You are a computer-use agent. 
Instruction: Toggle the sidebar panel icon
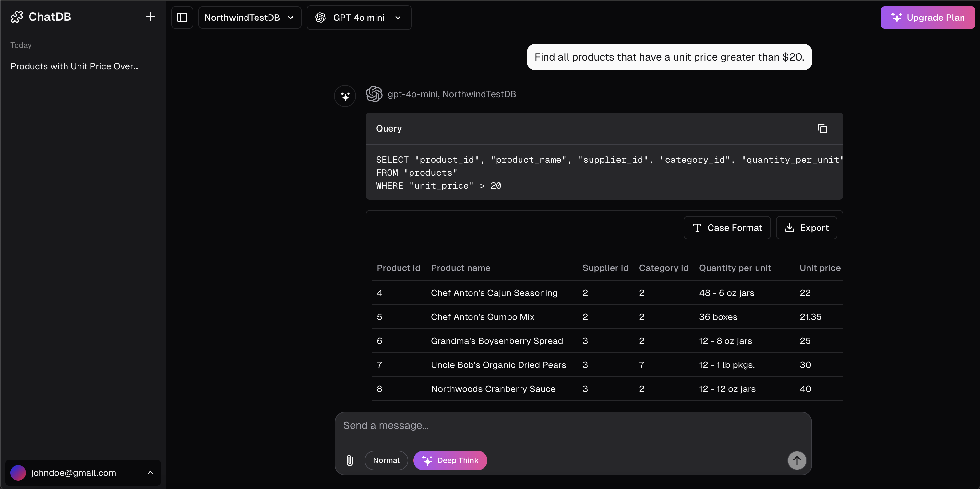coord(182,18)
